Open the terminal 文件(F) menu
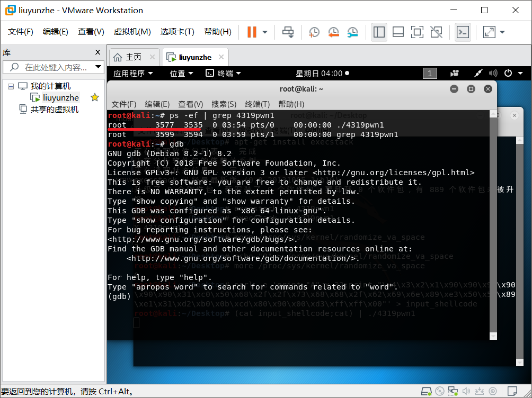532x398 pixels. pyautogui.click(x=124, y=104)
